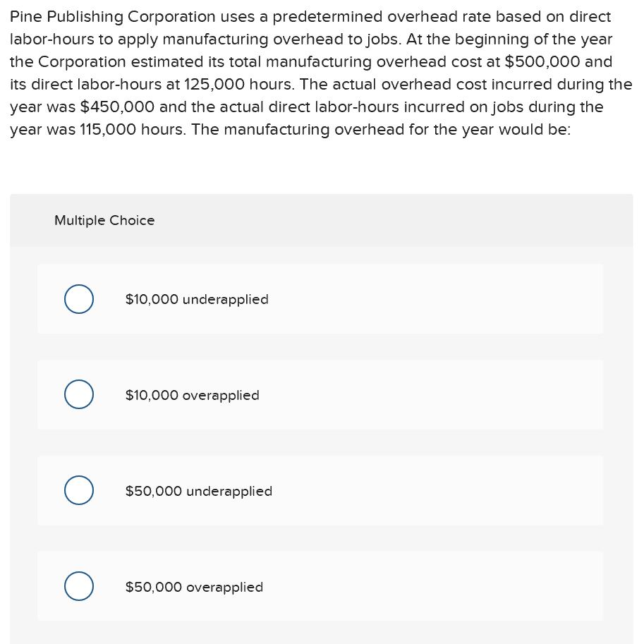Click the third answer option row
644x644 pixels.
point(320,490)
